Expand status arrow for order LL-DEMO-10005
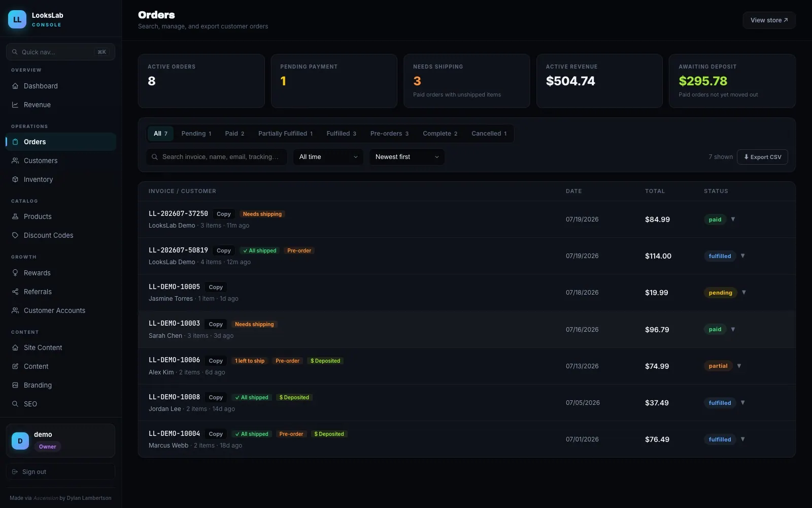The image size is (812, 508). [744, 293]
